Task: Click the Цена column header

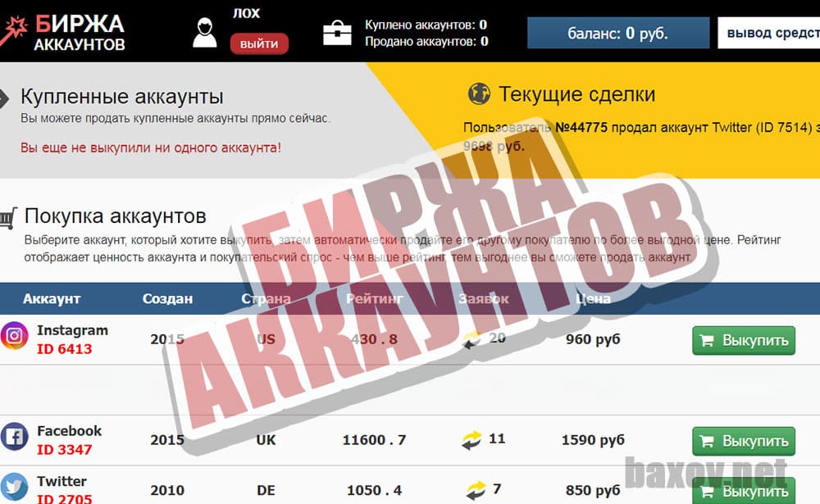Action: point(592,298)
